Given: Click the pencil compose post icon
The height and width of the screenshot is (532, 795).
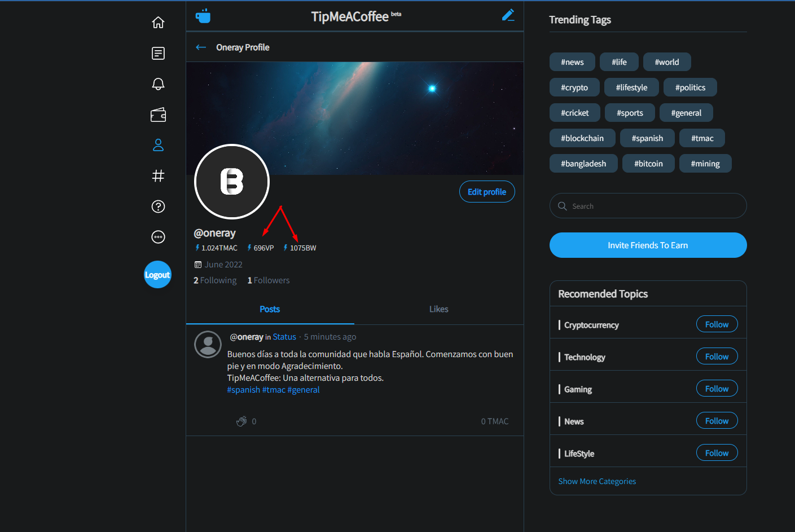Looking at the screenshot, I should (x=508, y=15).
